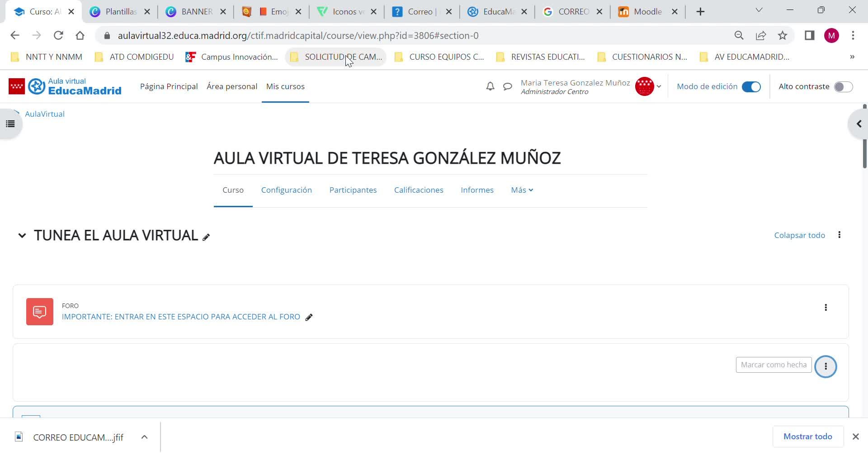Edit the forum title with the pencil icon
The height and width of the screenshot is (456, 868).
click(x=309, y=317)
